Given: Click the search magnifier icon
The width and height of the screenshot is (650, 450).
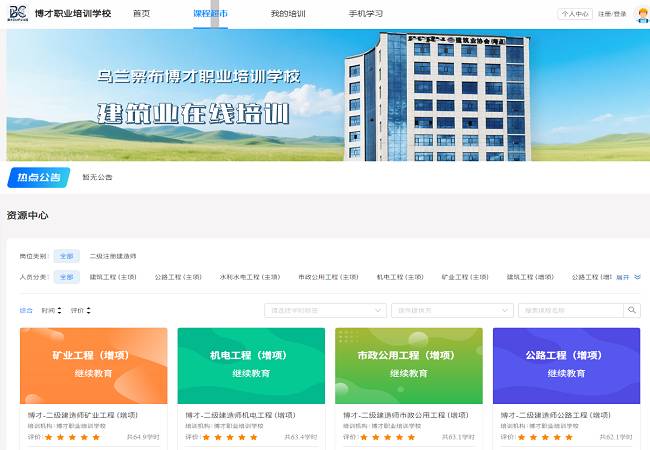Looking at the screenshot, I should (x=632, y=310).
